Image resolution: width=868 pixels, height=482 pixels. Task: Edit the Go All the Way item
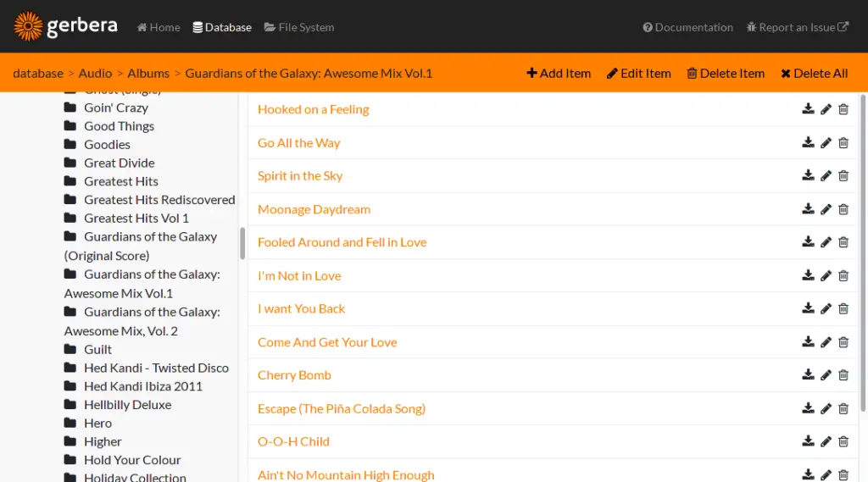[x=826, y=143]
